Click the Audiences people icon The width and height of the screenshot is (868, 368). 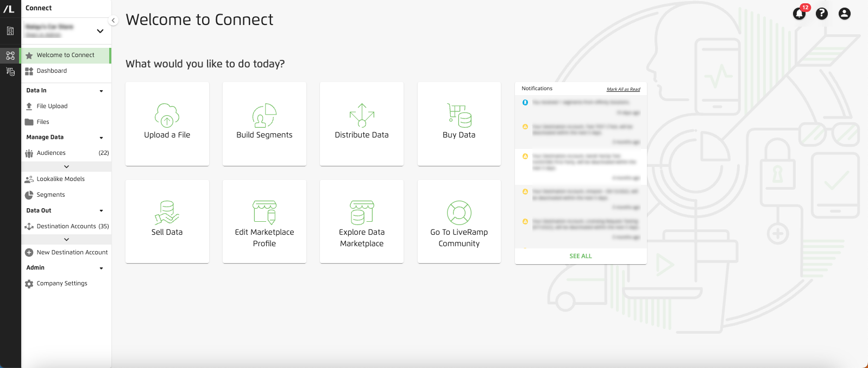[29, 153]
